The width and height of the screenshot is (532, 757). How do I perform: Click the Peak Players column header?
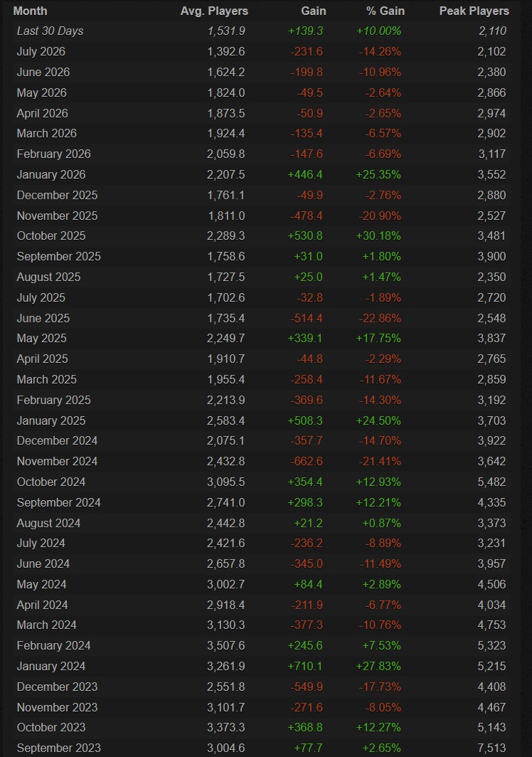coord(474,11)
